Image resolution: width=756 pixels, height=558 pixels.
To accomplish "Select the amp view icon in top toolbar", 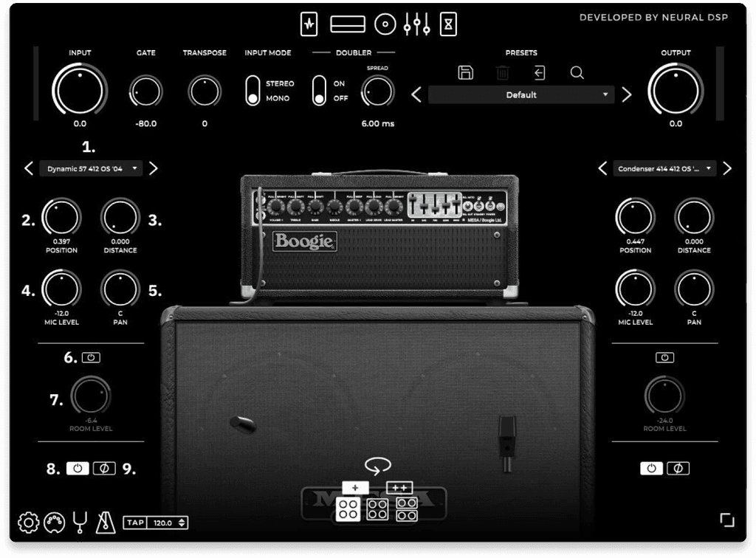I will [347, 24].
